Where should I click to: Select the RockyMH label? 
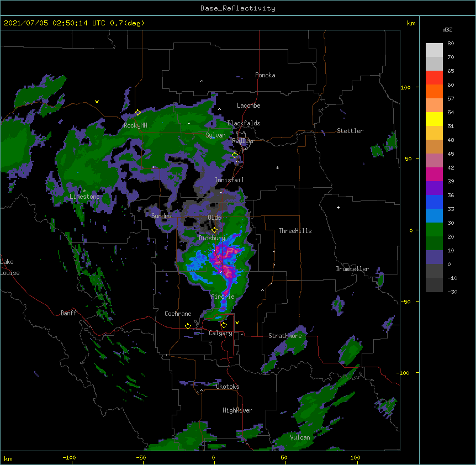coord(135,125)
